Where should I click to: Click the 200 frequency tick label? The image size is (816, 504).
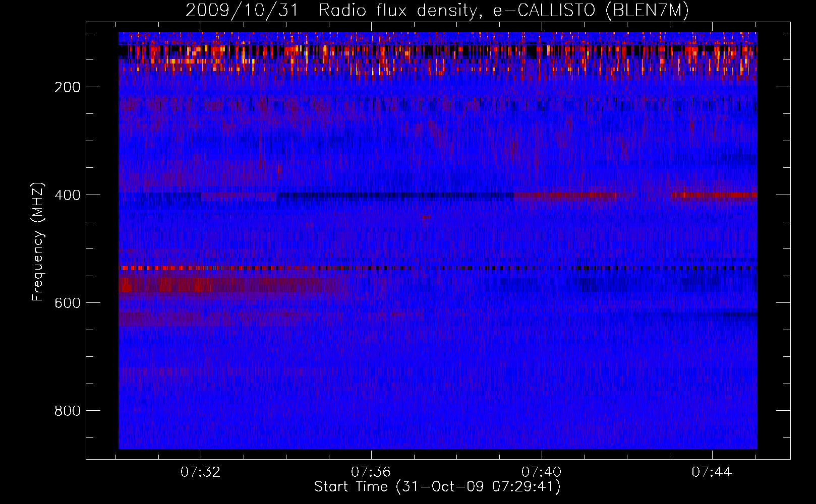pos(68,87)
